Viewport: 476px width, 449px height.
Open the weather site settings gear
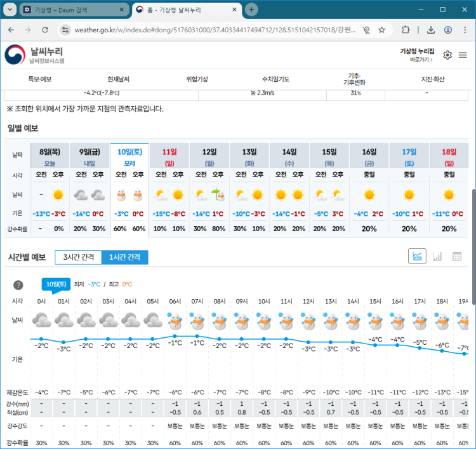pyautogui.click(x=447, y=55)
